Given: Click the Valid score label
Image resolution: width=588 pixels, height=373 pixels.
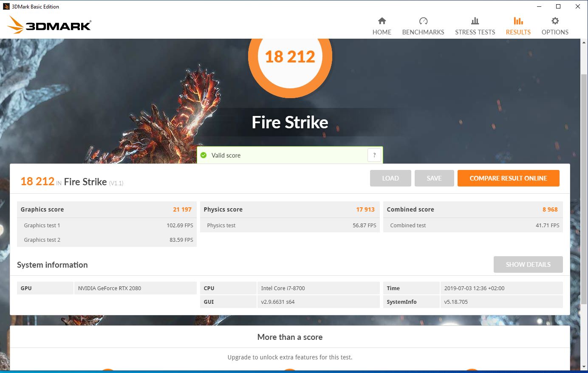Looking at the screenshot, I should 226,155.
